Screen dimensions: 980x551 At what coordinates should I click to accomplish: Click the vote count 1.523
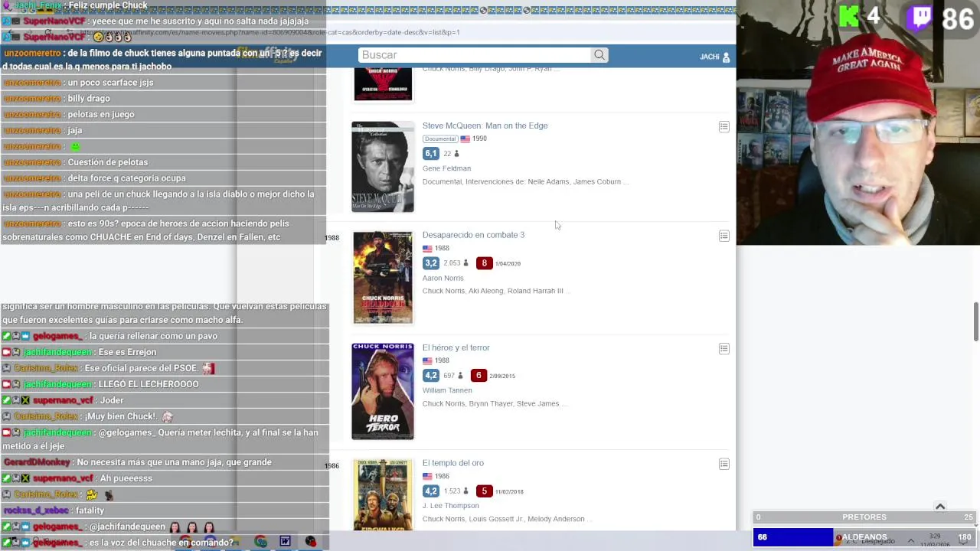click(452, 491)
